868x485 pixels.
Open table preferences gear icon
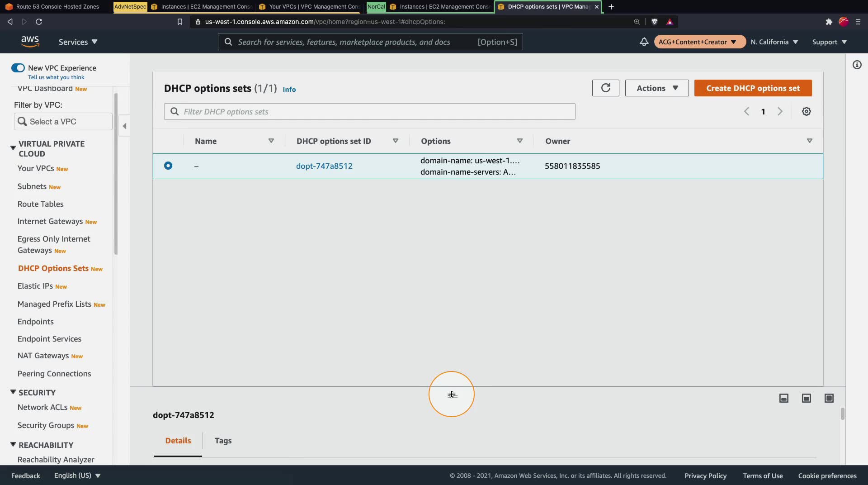coord(807,111)
